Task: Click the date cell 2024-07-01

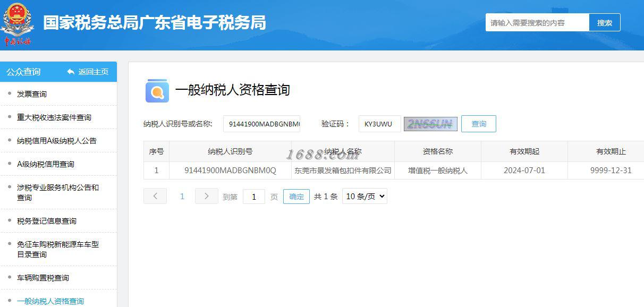Action: pos(524,170)
